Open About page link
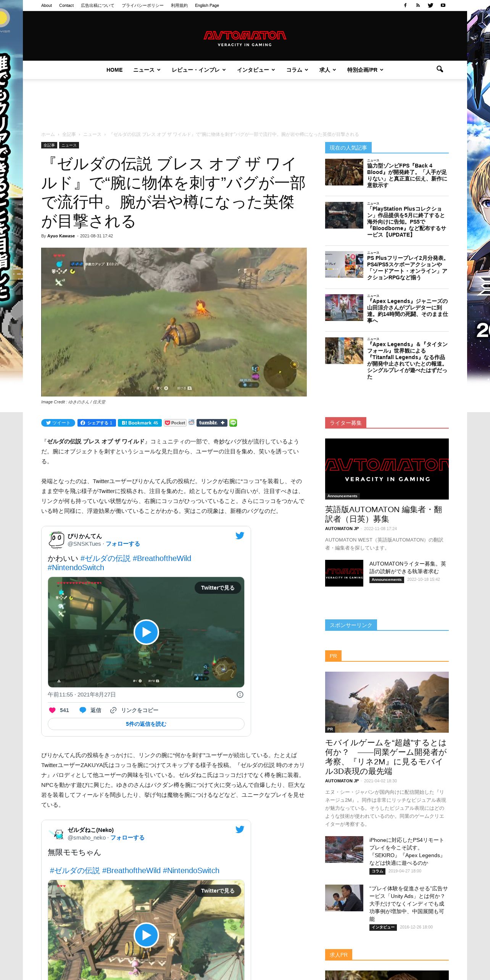 click(47, 5)
